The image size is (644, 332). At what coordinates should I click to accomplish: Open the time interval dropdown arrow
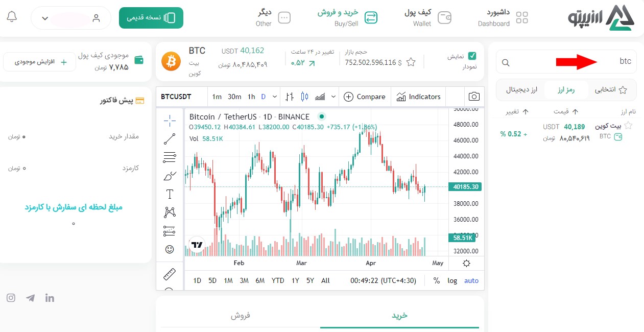click(275, 97)
